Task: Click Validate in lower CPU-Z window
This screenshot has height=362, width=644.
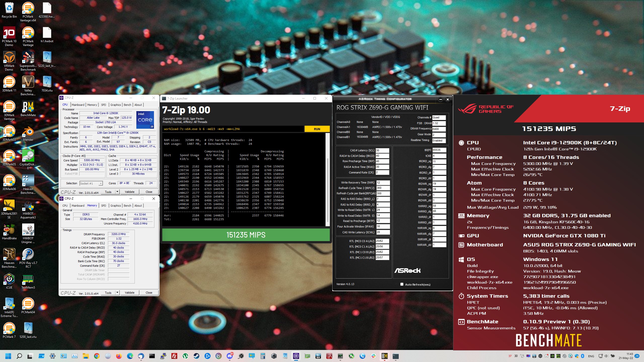Action: point(130,293)
